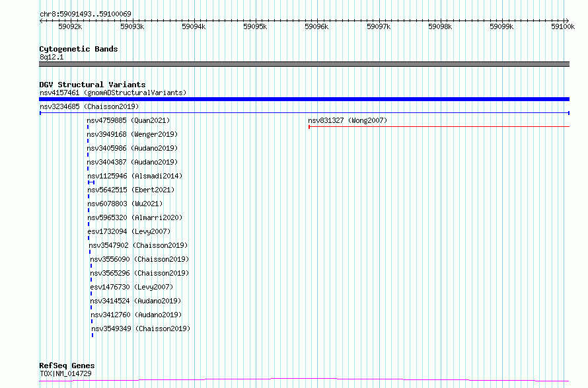Image resolution: width=588 pixels, height=388 pixels.
Task: Open variant nsv4759885 (Quan2021)
Action: [x=128, y=120]
